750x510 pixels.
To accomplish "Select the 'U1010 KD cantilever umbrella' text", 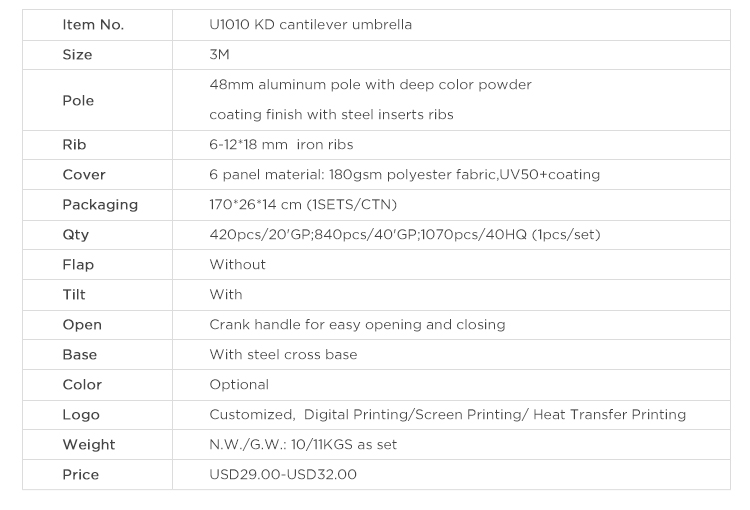I will coord(310,25).
